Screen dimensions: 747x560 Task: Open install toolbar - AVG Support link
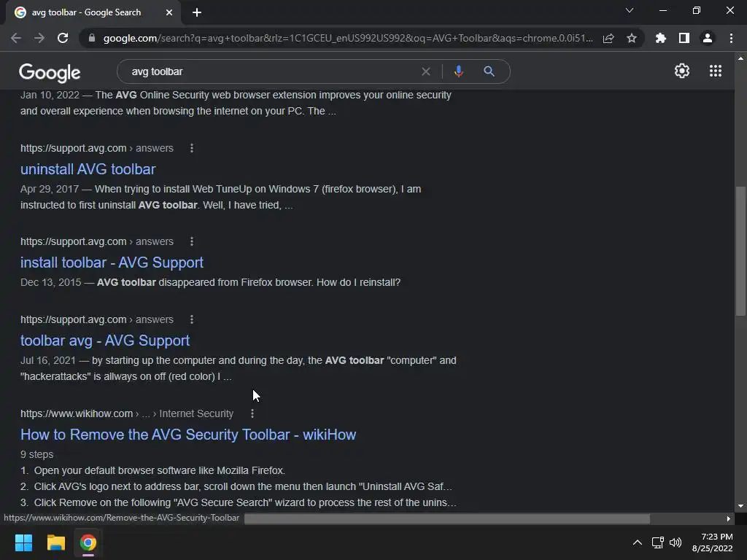coord(112,262)
